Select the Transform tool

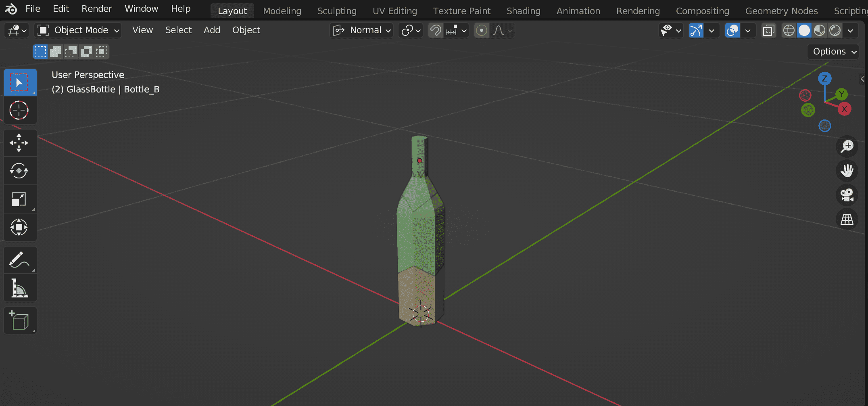[20, 227]
